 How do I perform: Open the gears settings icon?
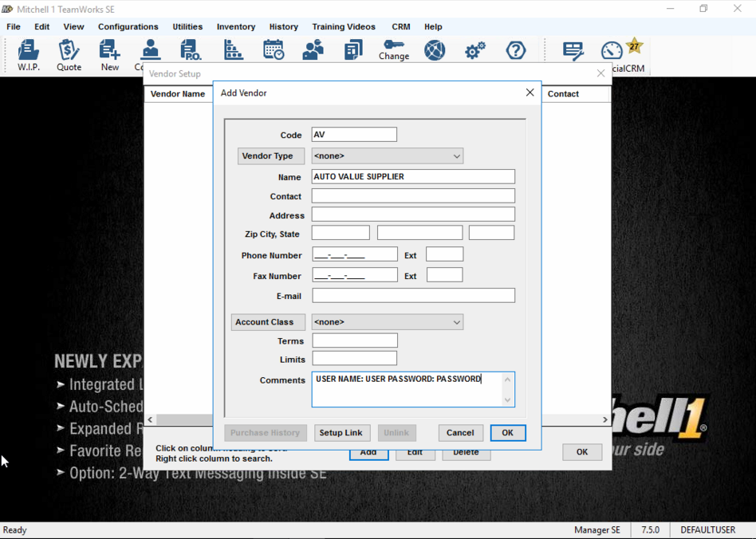[x=475, y=51]
